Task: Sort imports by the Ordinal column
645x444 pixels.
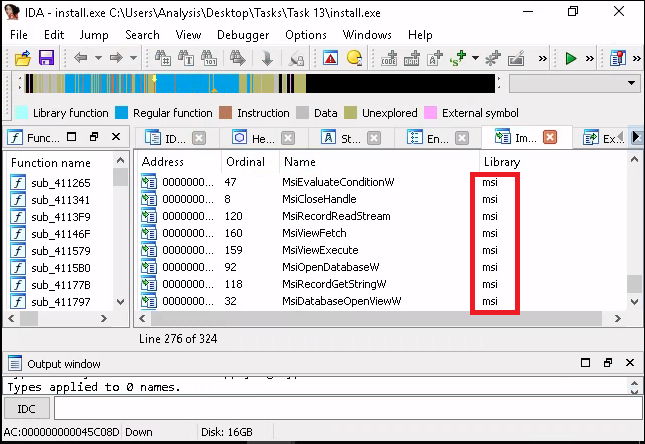Action: pos(250,162)
